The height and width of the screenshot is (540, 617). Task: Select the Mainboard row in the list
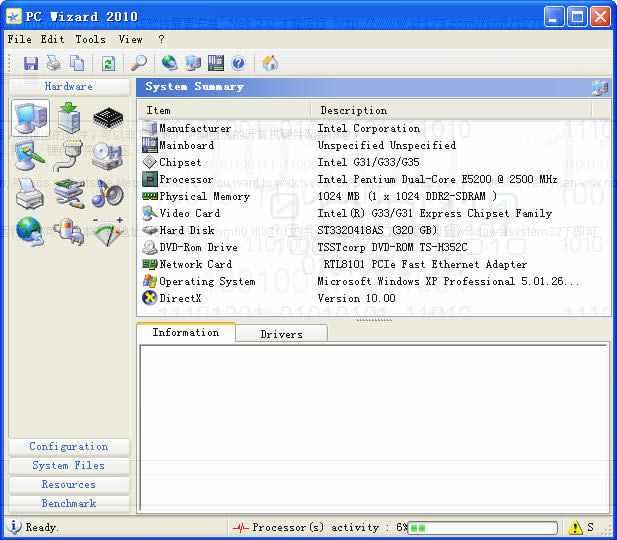(x=374, y=145)
